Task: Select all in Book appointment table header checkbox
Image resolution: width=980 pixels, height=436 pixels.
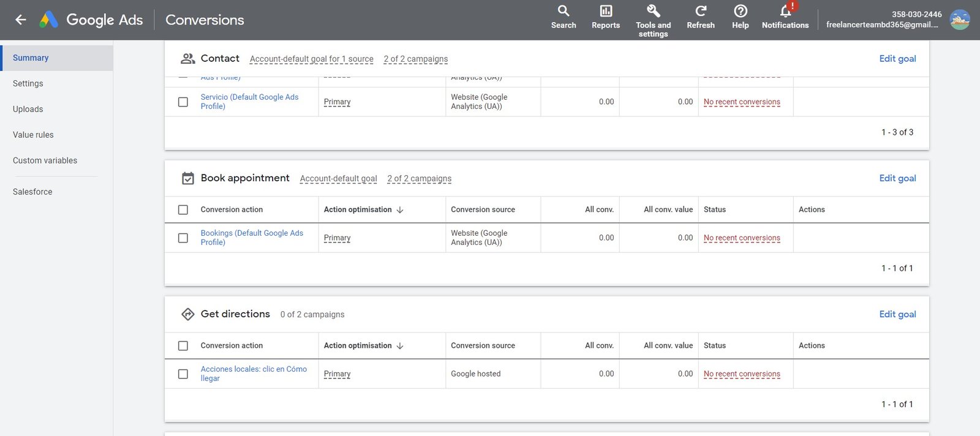Action: tap(183, 209)
